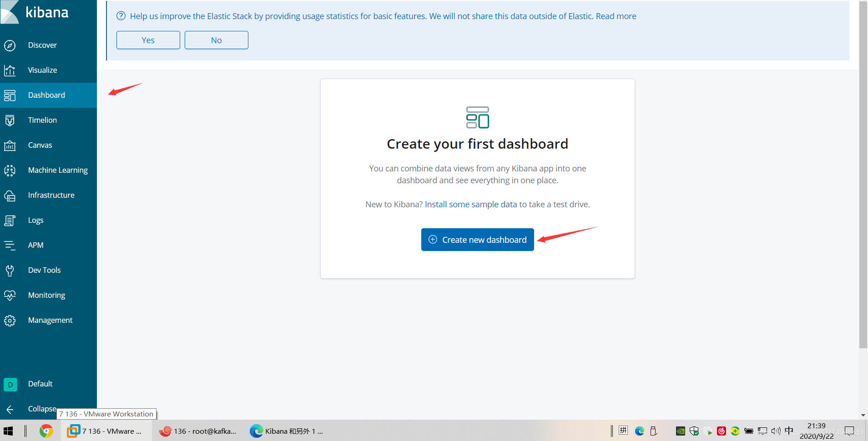This screenshot has height=441, width=868.
Task: Click Create new dashboard button
Action: click(x=478, y=240)
